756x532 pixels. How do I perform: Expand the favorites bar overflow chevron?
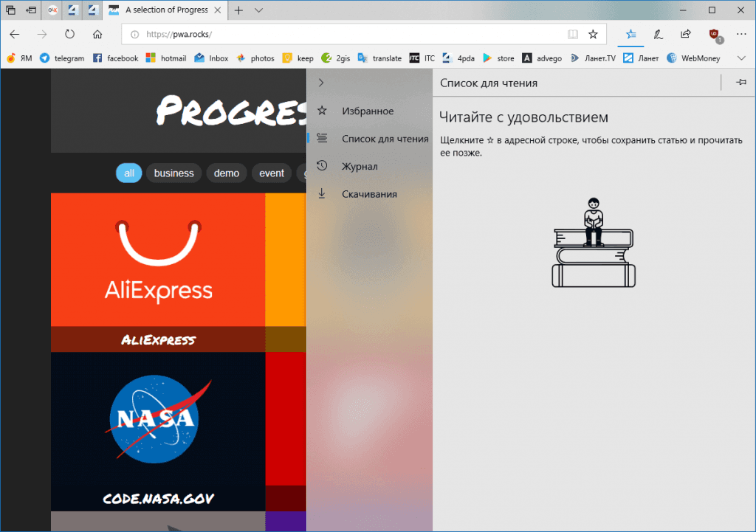point(742,58)
